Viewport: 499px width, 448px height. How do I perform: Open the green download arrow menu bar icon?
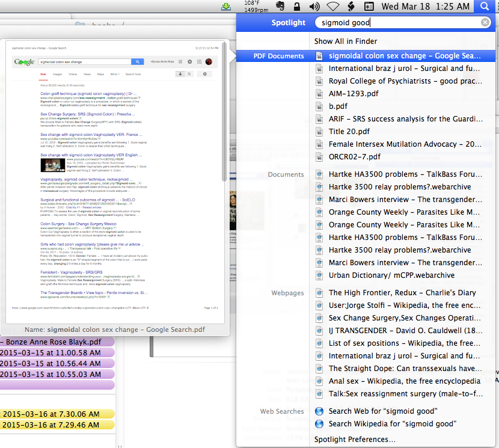[x=226, y=7]
